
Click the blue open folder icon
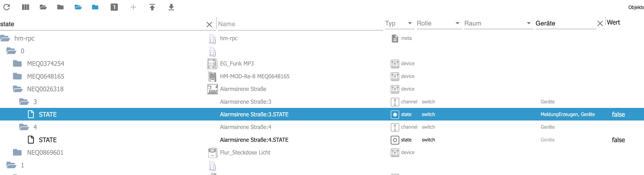(x=78, y=7)
